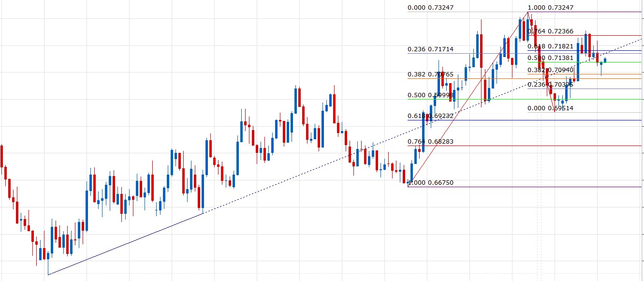Click the "0.618 0.69232" retracement label

(x=430, y=116)
